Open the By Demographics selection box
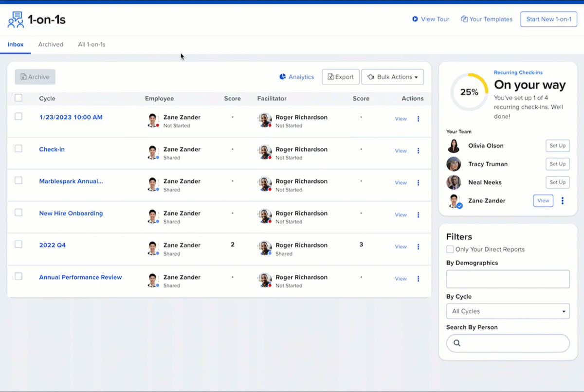The height and width of the screenshot is (392, 584). [508, 279]
